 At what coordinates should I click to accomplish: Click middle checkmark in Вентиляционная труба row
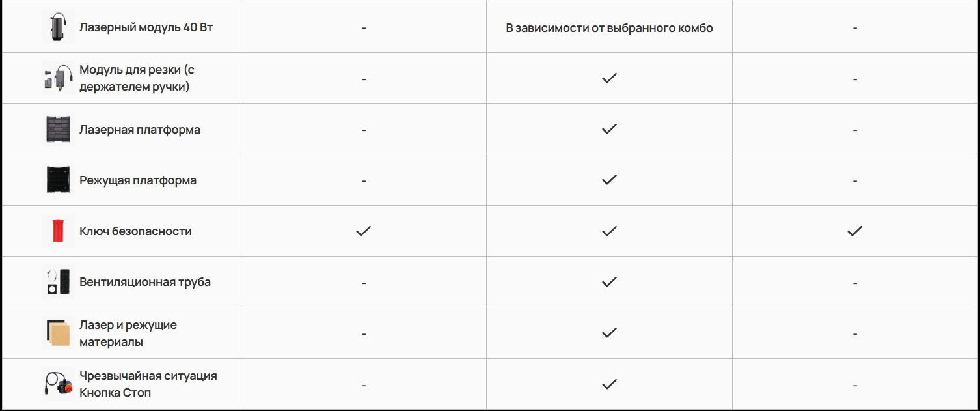point(609,282)
